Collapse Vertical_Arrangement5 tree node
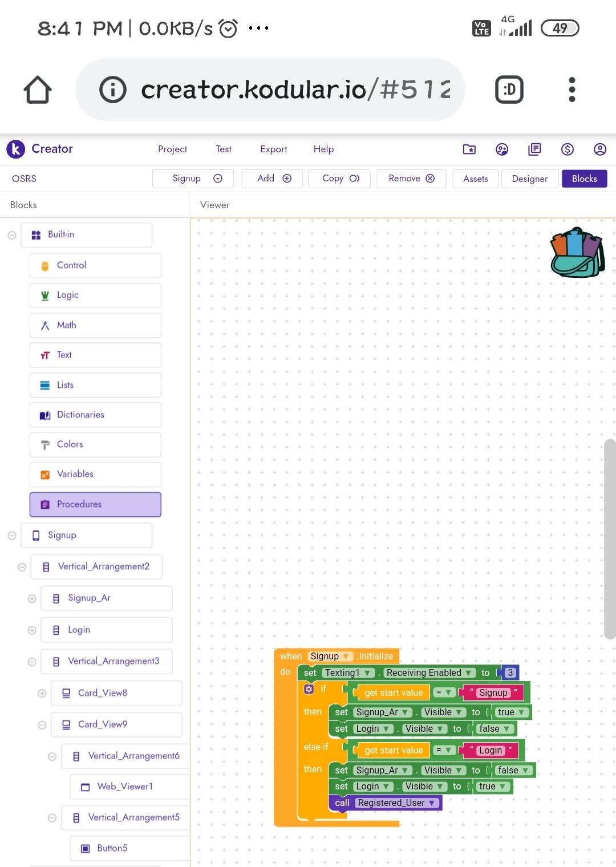 coord(52,818)
